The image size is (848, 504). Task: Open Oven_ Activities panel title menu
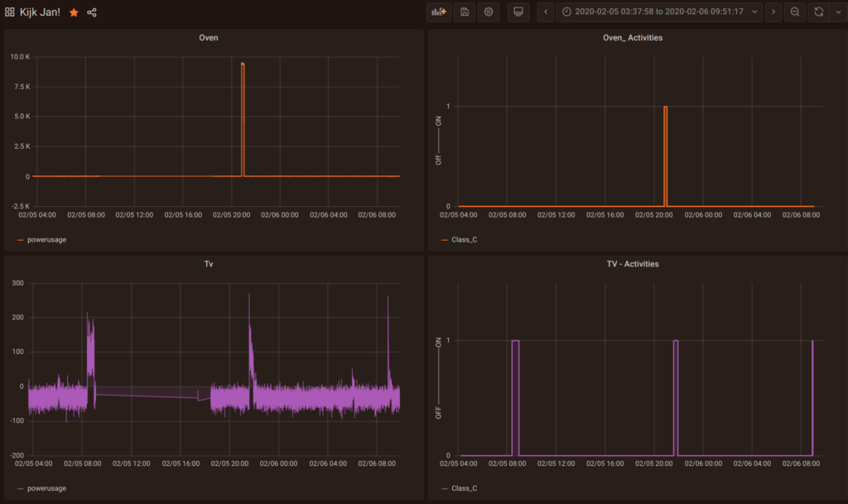[632, 38]
